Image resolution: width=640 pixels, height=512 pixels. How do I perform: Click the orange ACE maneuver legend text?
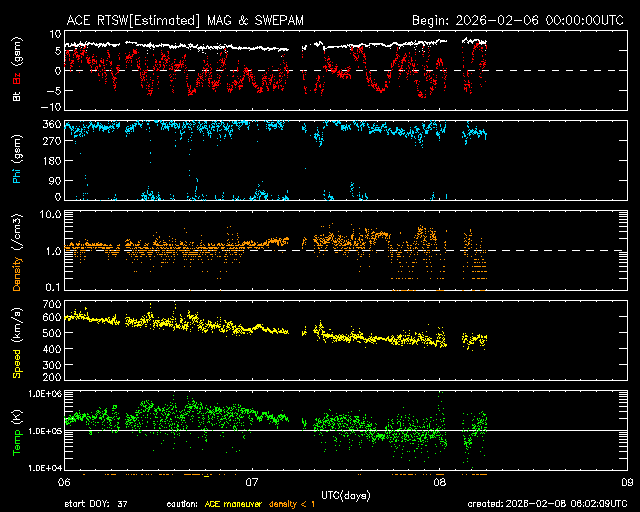coord(229,503)
